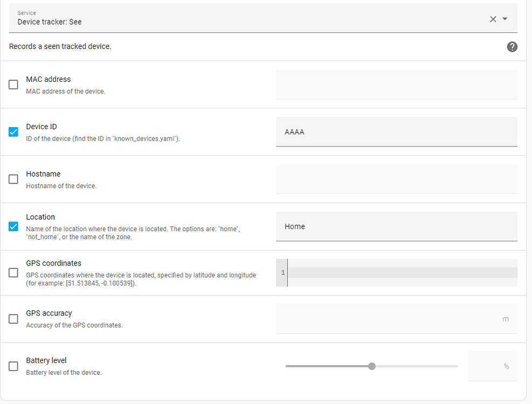Click the MAC address input field
The height and width of the screenshot is (404, 532).
(x=396, y=85)
